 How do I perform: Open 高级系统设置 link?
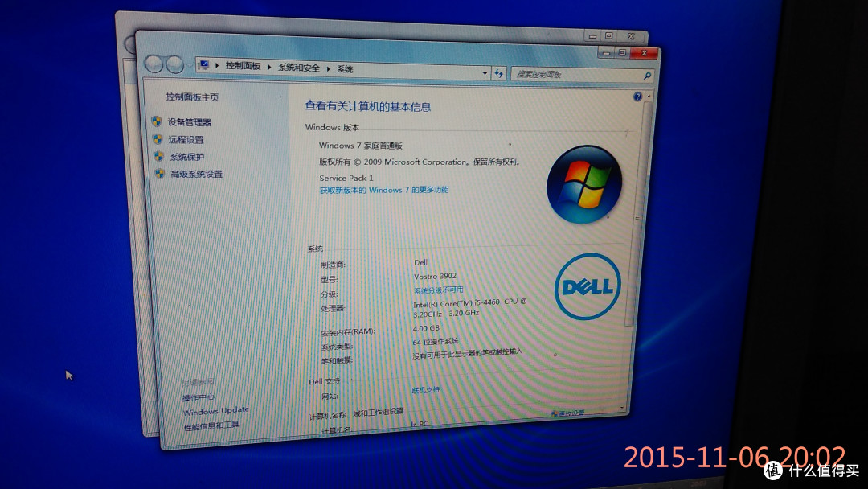[197, 174]
